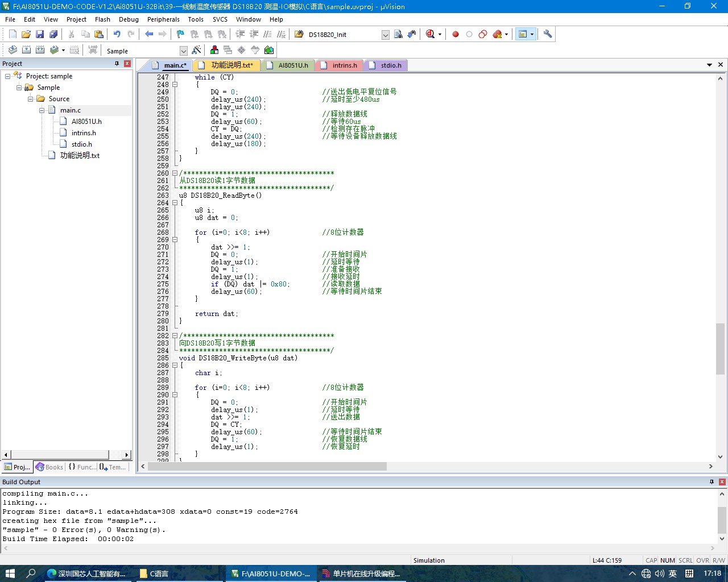Screen dimensions: 728x582
Task: Expand the DS18B20_Init search dropdown
Action: [x=385, y=35]
